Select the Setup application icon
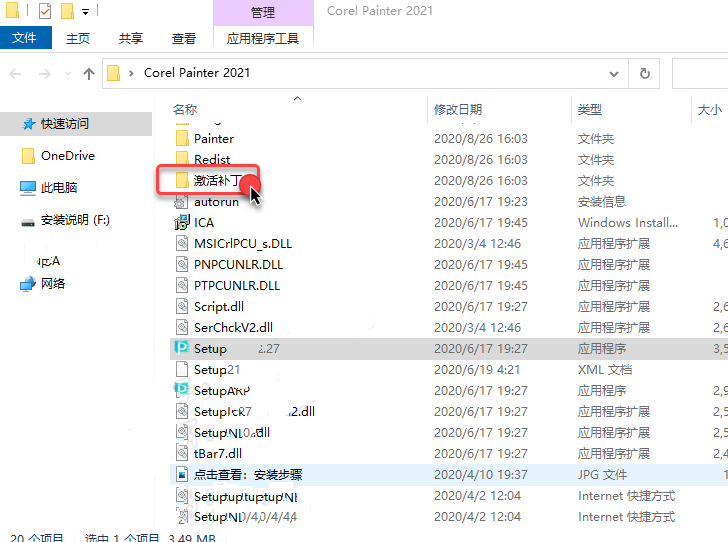Screen dimensions: 728x542 click(x=182, y=347)
